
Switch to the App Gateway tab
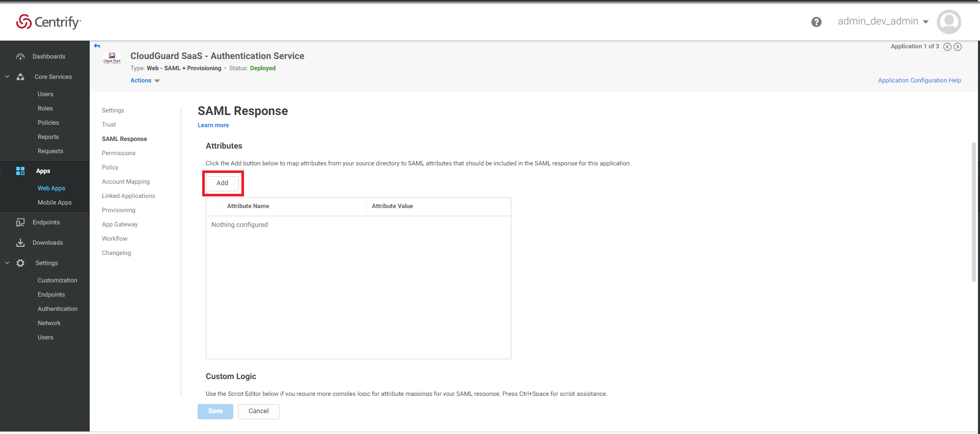[x=120, y=224]
